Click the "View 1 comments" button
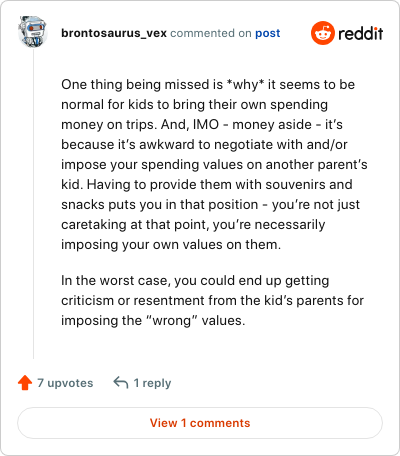400x456 pixels. [200, 423]
